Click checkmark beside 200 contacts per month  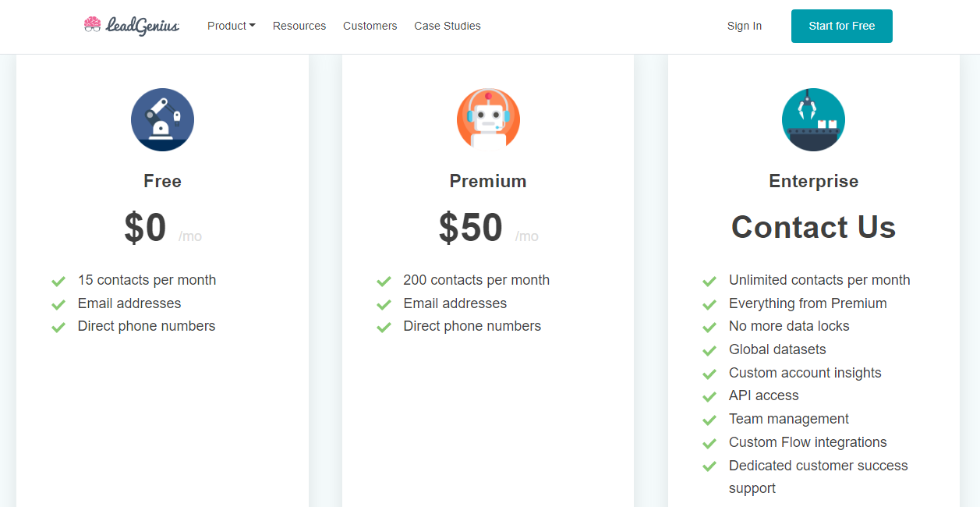pos(384,281)
